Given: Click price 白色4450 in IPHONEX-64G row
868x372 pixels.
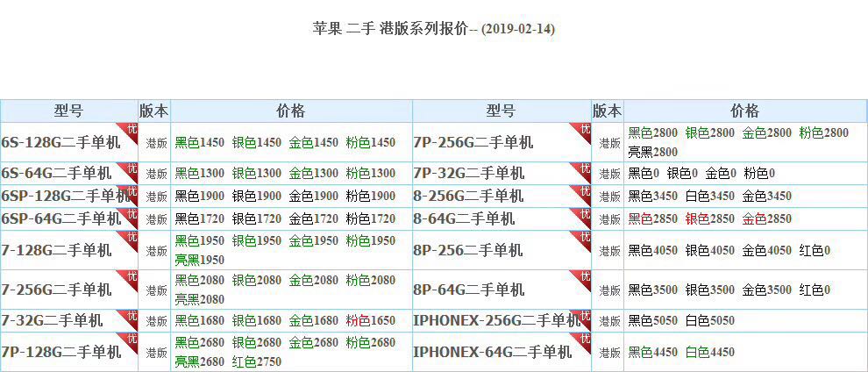Looking at the screenshot, I should coord(710,352).
